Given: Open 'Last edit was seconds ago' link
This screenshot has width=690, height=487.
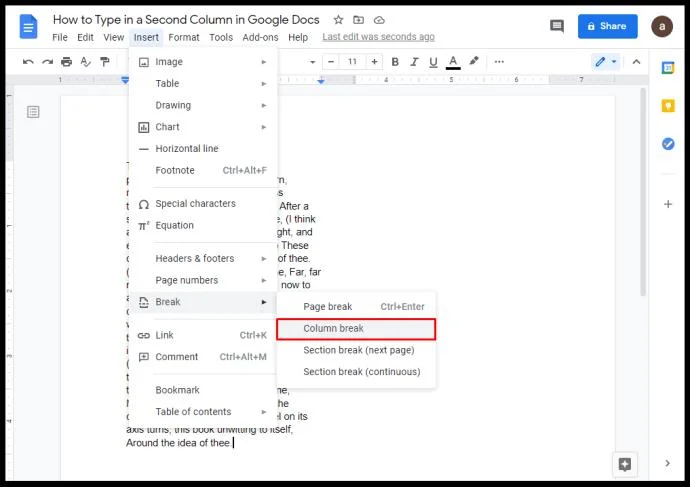Looking at the screenshot, I should [x=378, y=37].
